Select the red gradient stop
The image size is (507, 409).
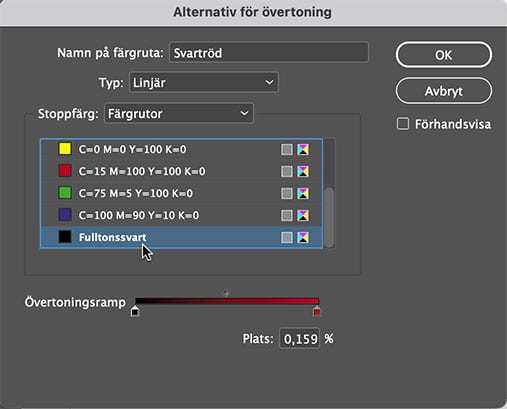[x=317, y=311]
